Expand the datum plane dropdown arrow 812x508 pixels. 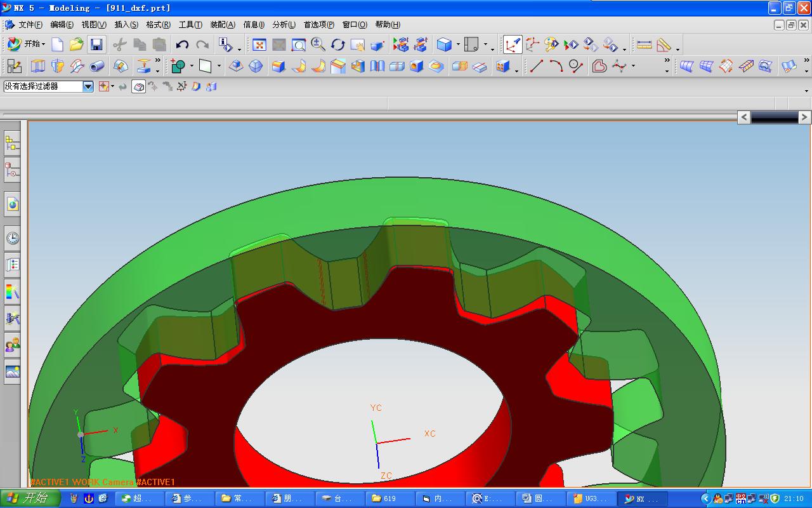(x=219, y=66)
